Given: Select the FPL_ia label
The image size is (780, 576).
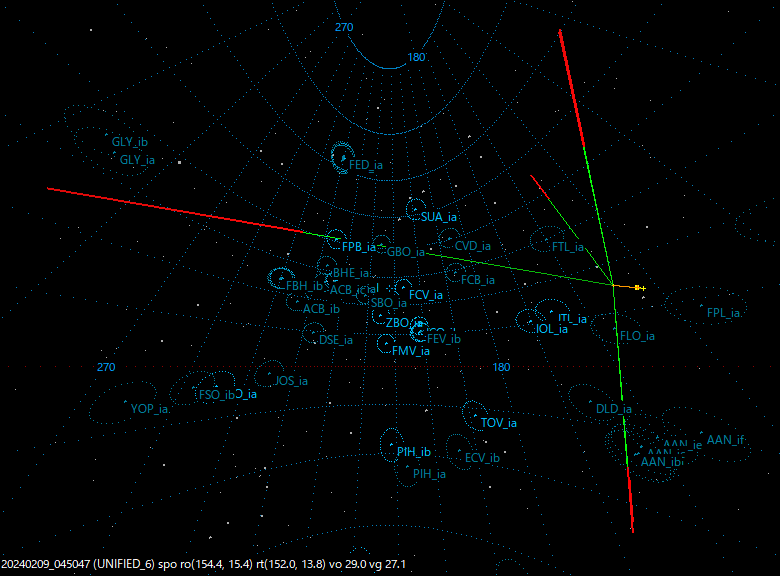Looking at the screenshot, I should point(724,313).
